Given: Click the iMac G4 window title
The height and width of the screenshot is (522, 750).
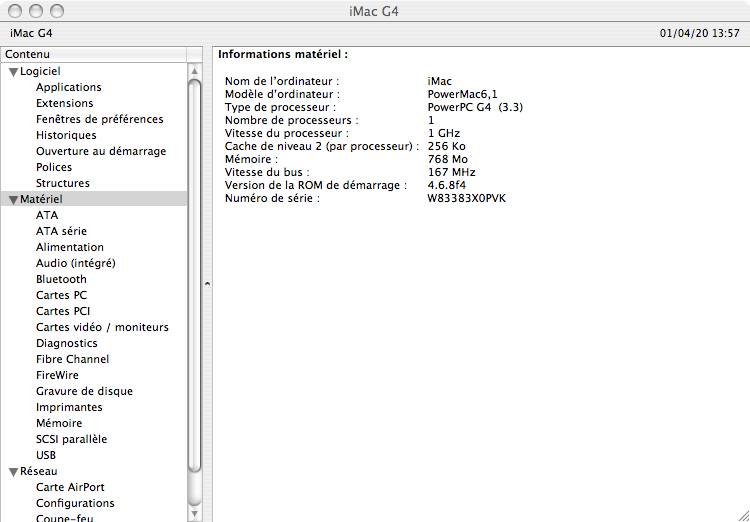Looking at the screenshot, I should coord(374,11).
